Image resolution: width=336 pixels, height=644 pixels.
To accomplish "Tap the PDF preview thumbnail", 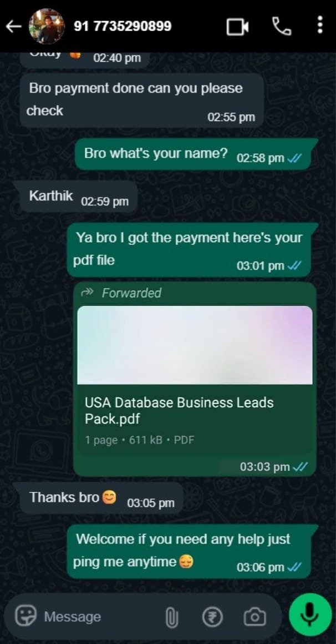I will [x=195, y=345].
